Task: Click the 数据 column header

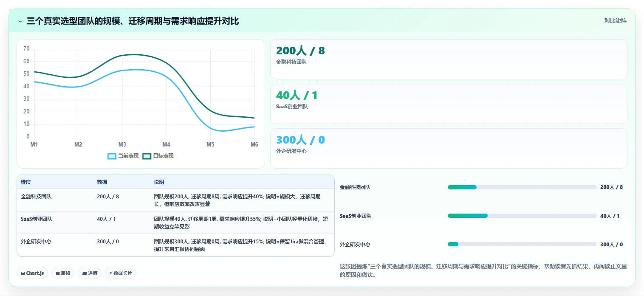Action: pyautogui.click(x=102, y=182)
